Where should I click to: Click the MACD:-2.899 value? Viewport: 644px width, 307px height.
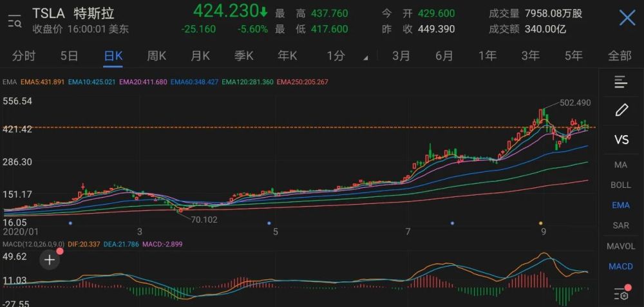tap(163, 244)
